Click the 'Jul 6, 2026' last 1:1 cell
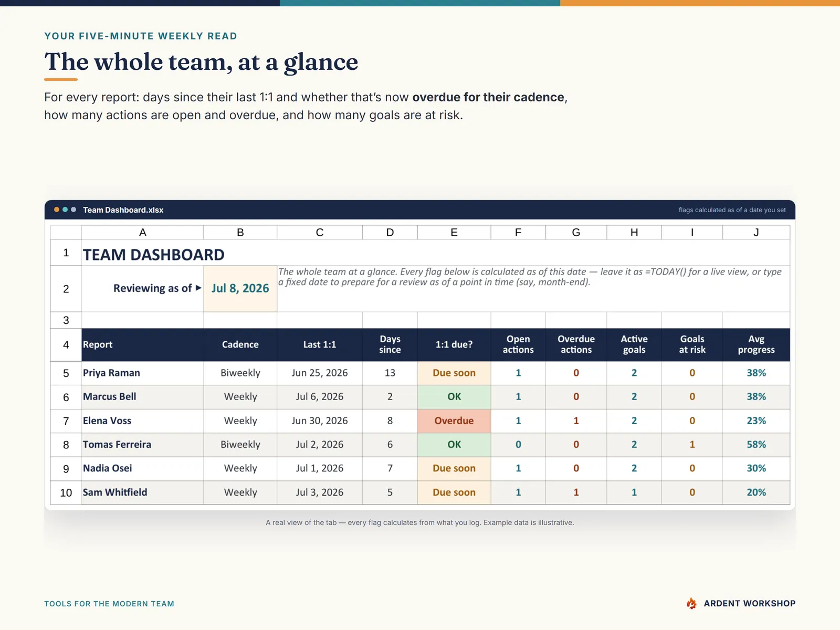The width and height of the screenshot is (840, 630). pos(320,397)
